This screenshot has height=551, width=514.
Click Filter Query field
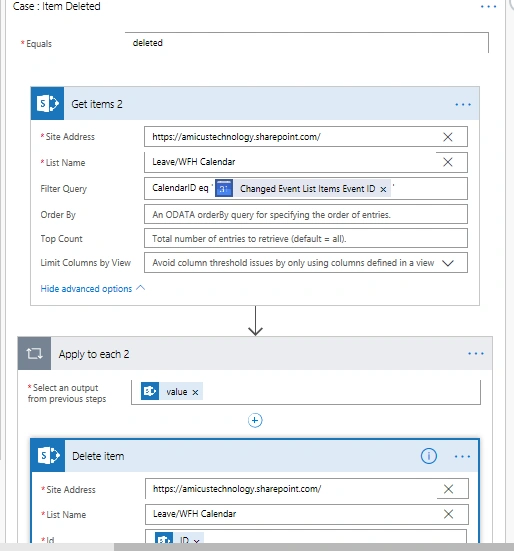pyautogui.click(x=306, y=189)
